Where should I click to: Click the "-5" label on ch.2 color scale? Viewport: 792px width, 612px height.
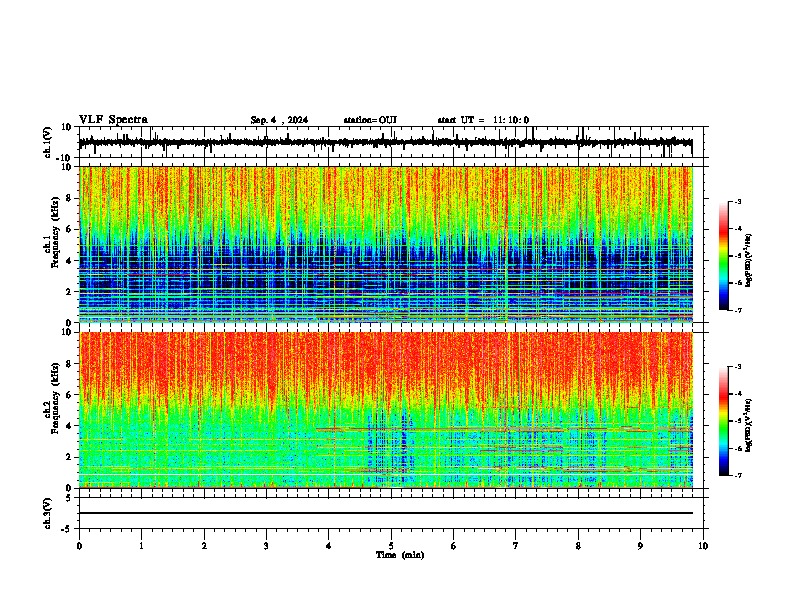click(737, 421)
